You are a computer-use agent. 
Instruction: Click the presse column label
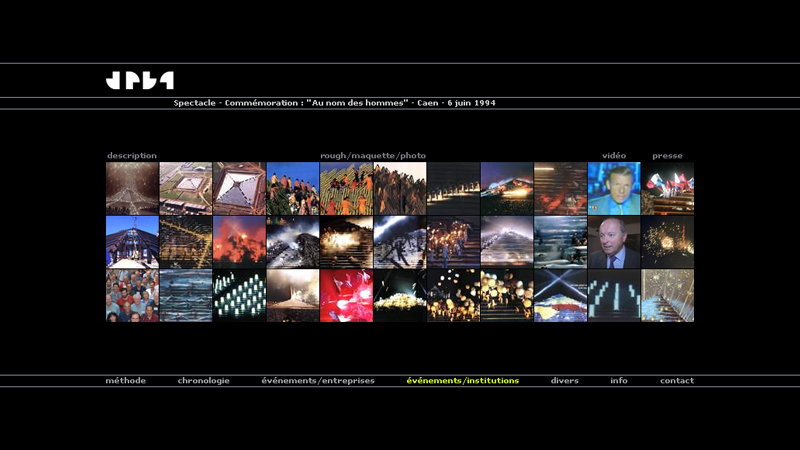667,156
